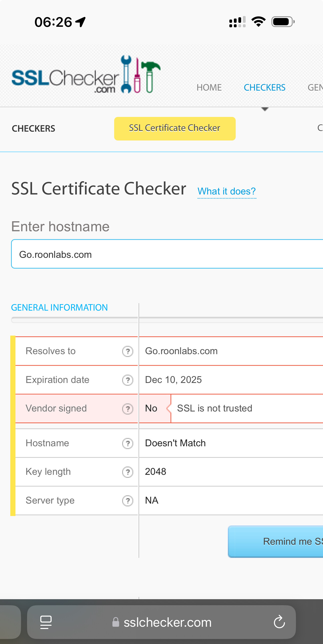Click help icon beside Key length
Viewport: 323px width, 644px height.
coord(128,472)
